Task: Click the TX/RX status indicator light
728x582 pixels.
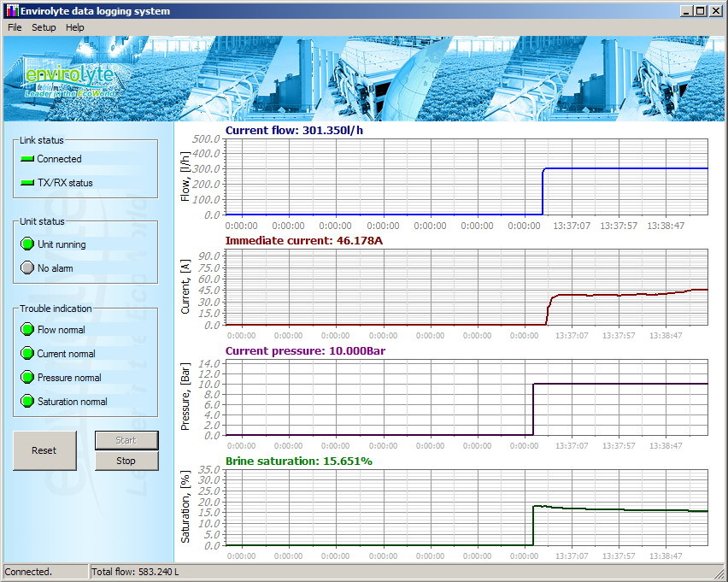Action: pos(27,183)
